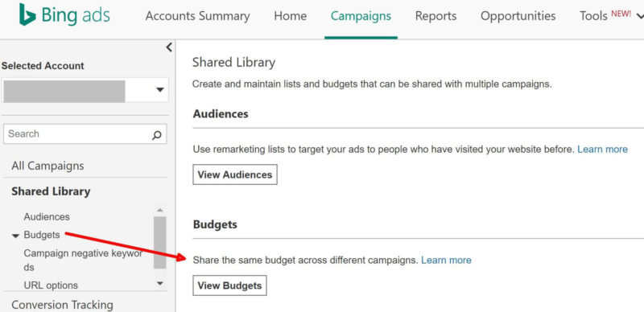
Task: Open All Campaigns in sidebar
Action: [x=47, y=166]
